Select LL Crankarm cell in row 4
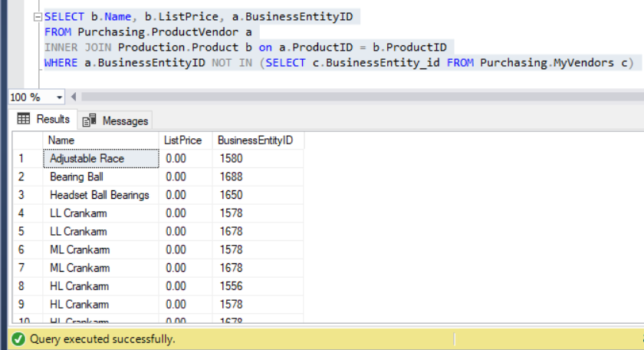Image resolution: width=644 pixels, height=350 pixels. click(100, 213)
